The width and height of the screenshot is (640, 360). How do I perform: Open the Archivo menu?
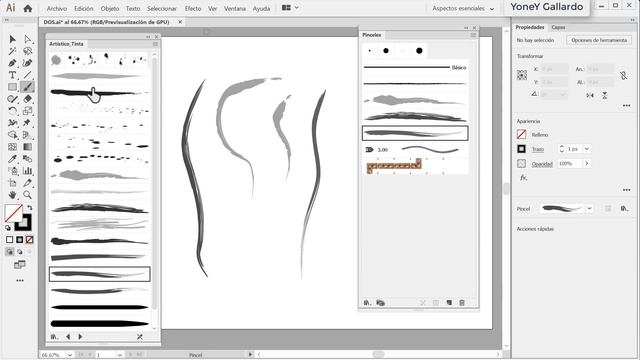click(x=57, y=8)
